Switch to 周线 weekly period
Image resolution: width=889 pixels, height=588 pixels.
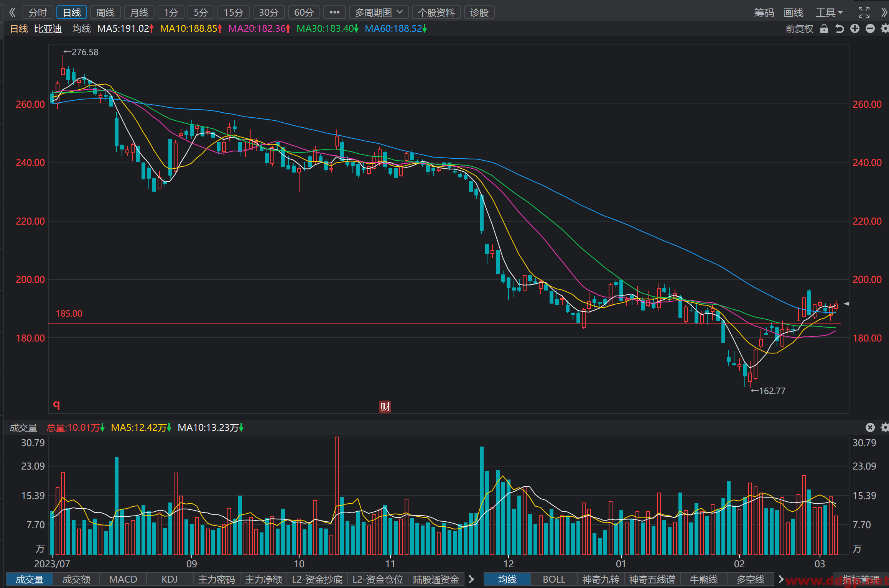pos(105,12)
